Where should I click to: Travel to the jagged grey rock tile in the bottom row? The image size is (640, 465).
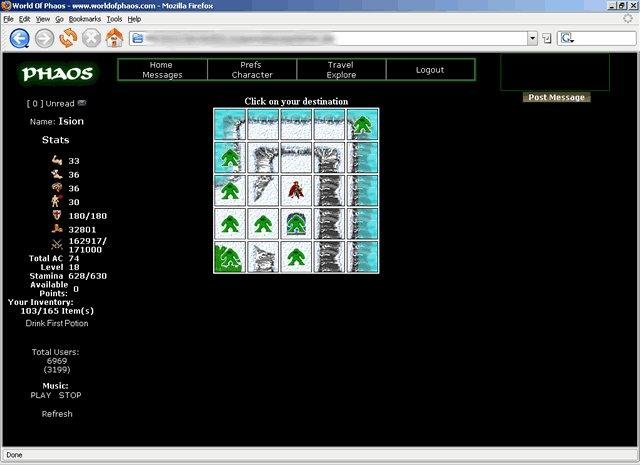tap(263, 257)
